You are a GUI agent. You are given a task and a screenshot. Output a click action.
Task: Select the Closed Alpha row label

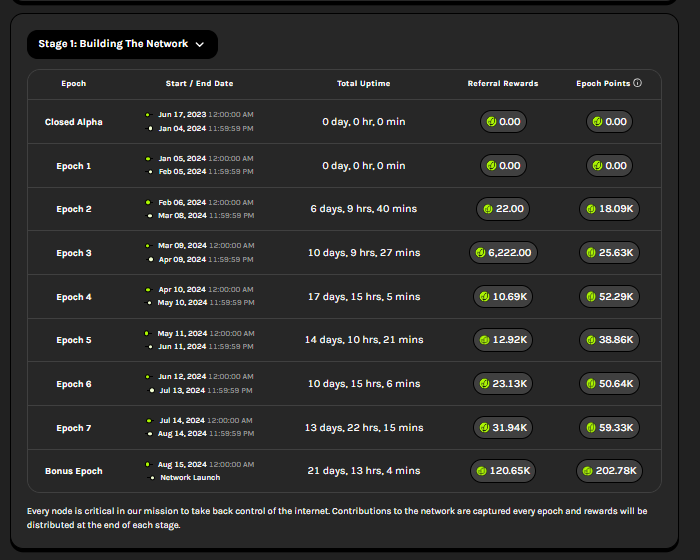74,122
